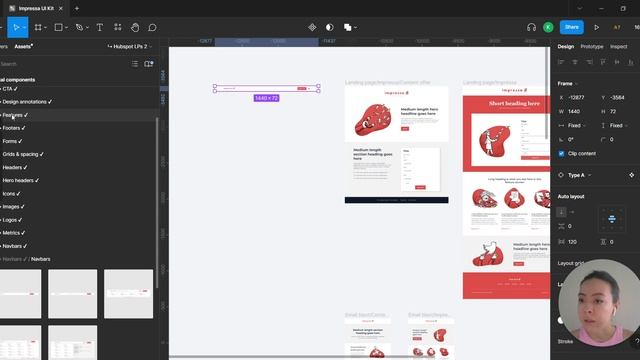Switch to the Design tab
Image resolution: width=640 pixels, height=360 pixels.
(x=565, y=47)
